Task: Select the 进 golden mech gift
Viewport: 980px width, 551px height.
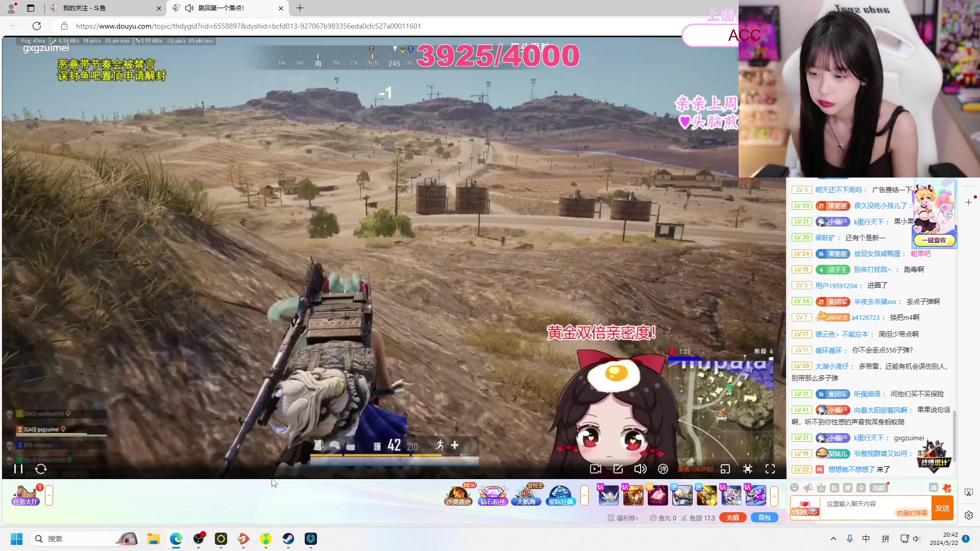Action: coord(706,495)
